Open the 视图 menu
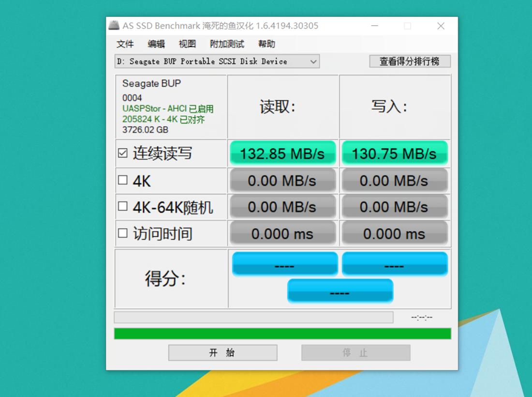 coord(187,44)
